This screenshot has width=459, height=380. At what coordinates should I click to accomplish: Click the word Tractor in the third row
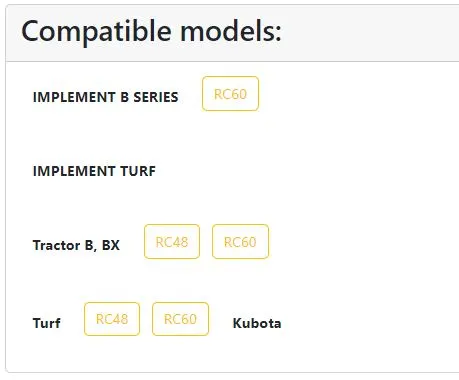pos(56,245)
